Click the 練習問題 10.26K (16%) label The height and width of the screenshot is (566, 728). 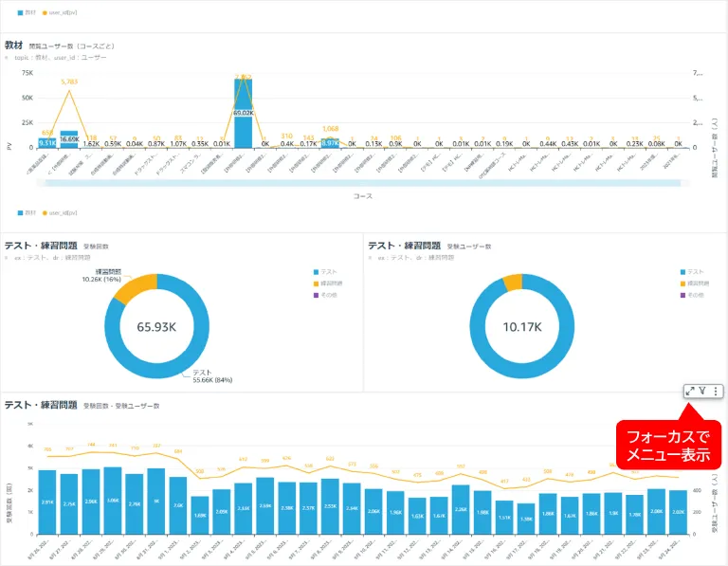(101, 275)
